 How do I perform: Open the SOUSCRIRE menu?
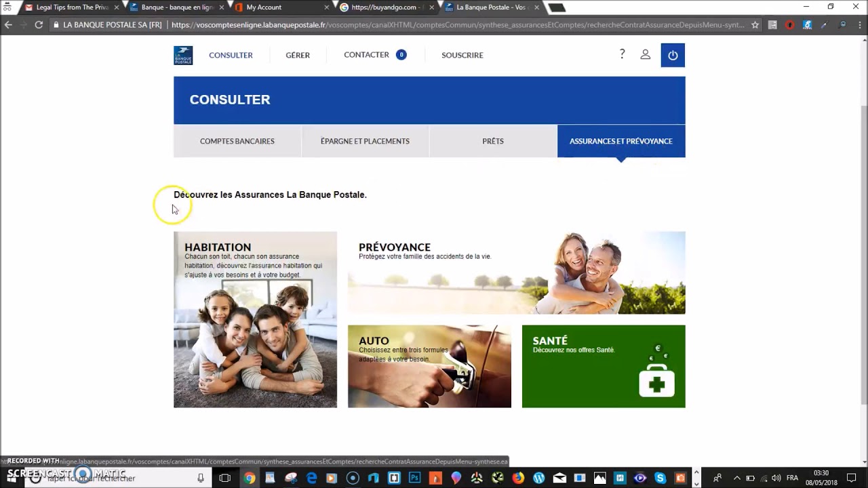462,55
